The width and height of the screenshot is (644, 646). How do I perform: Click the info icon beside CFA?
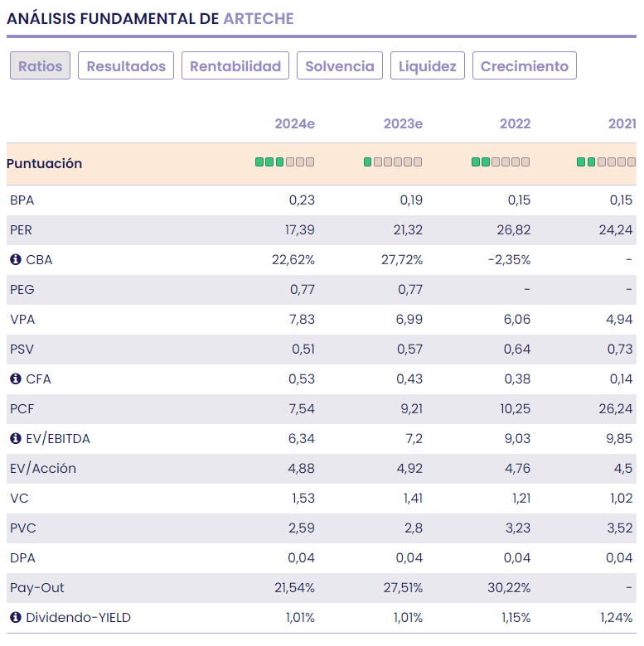pyautogui.click(x=16, y=379)
